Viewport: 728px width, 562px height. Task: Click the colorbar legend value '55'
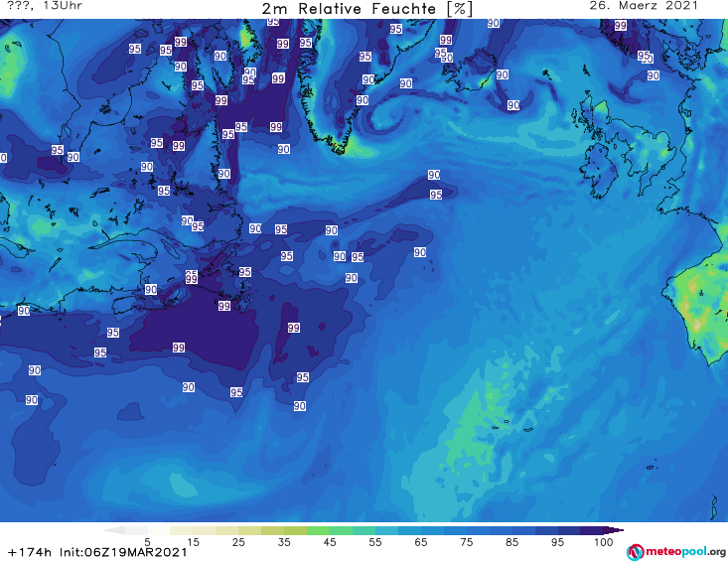(x=375, y=542)
